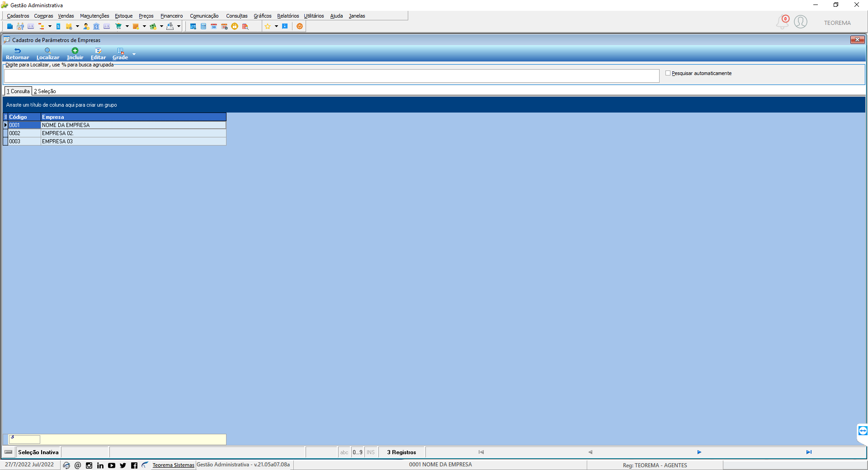Click the user profile avatar icon
Image resolution: width=868 pixels, height=470 pixels.
(801, 22)
